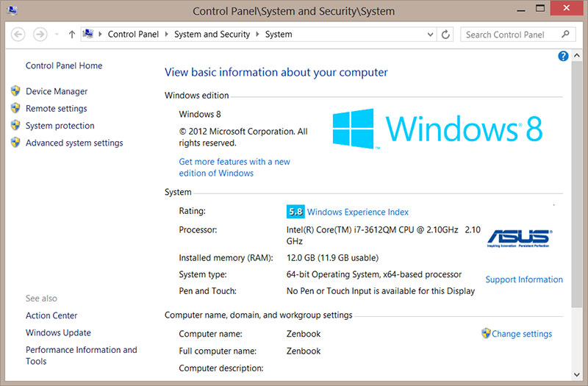Minimize the System window
Viewport: 588px width, 386px height.
[x=521, y=10]
